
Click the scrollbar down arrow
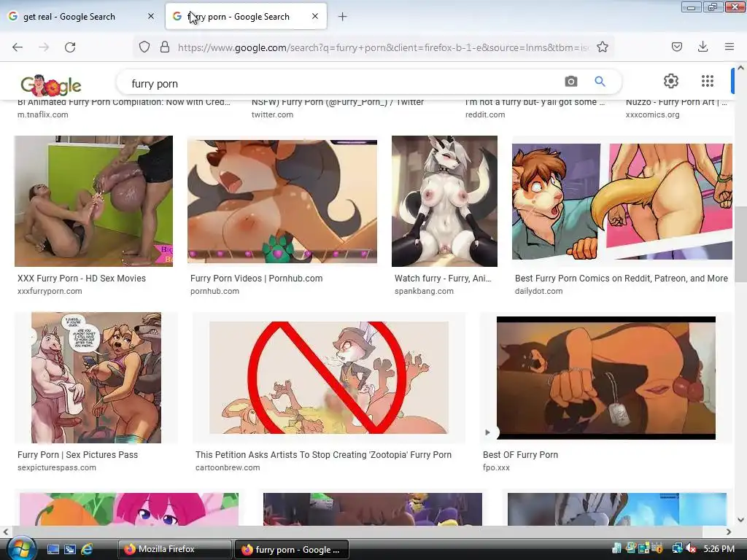pos(740,520)
